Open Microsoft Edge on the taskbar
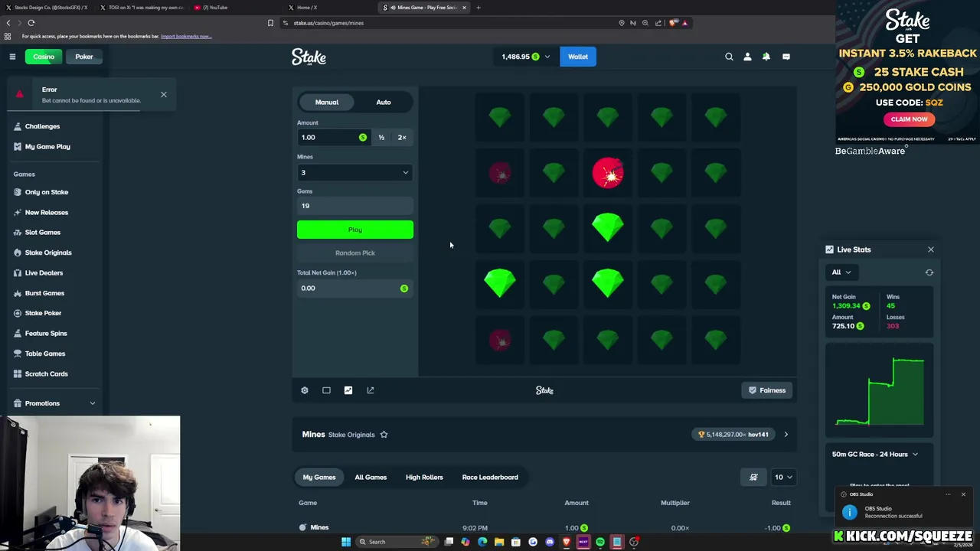 482,542
